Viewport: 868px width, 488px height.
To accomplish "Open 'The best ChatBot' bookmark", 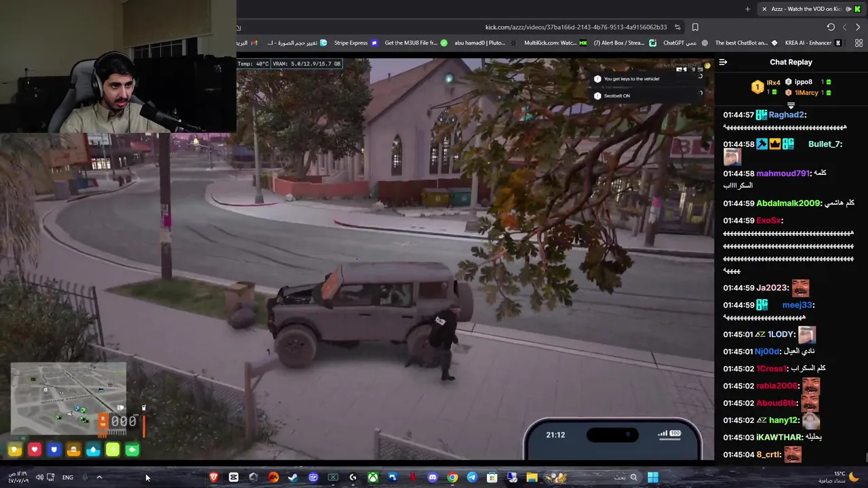I will (x=747, y=43).
